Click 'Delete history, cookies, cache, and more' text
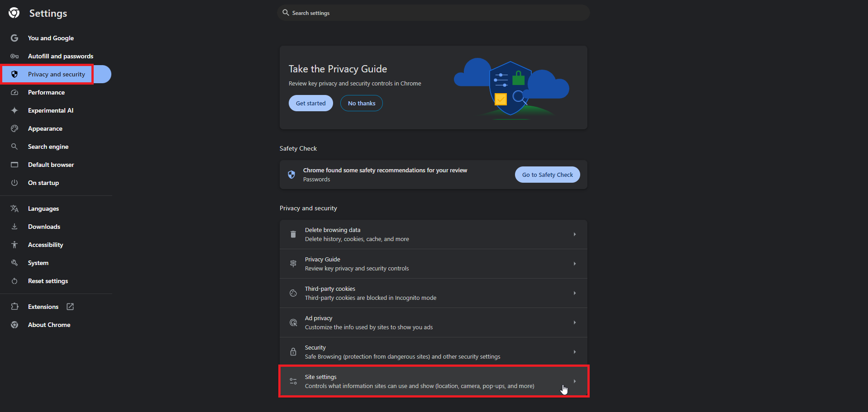The height and width of the screenshot is (412, 868). [x=357, y=239]
